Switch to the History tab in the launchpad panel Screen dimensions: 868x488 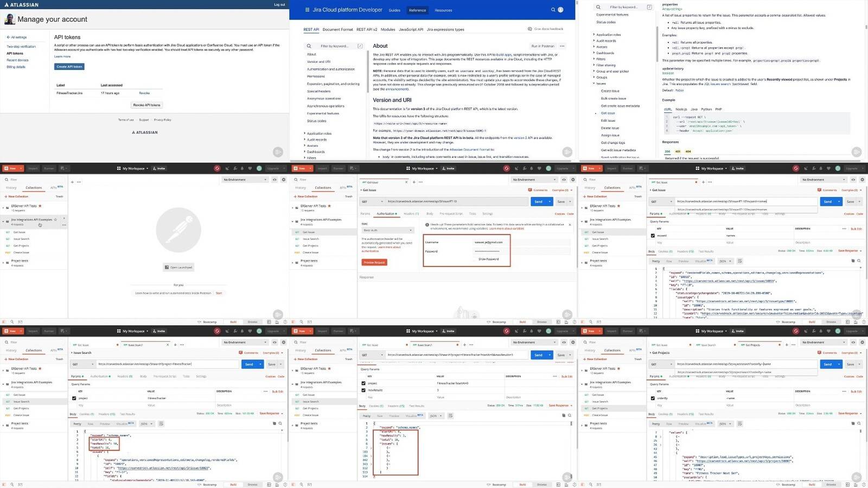click(11, 188)
